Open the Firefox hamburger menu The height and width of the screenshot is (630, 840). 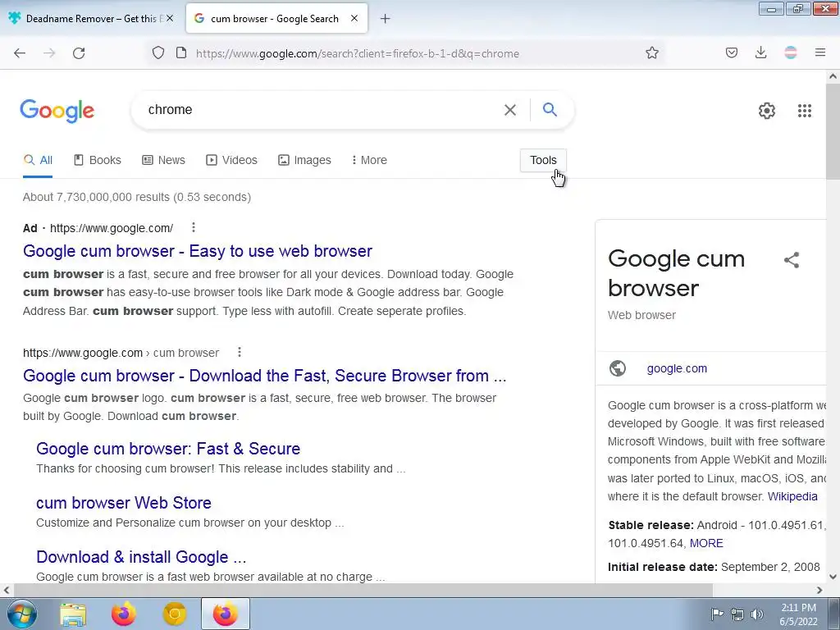click(820, 53)
